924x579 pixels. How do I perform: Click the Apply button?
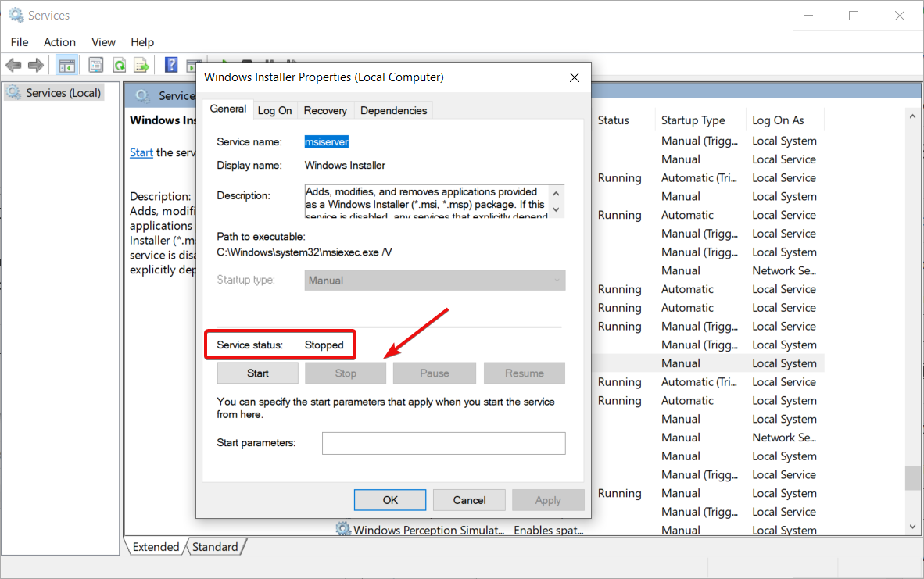tap(548, 500)
